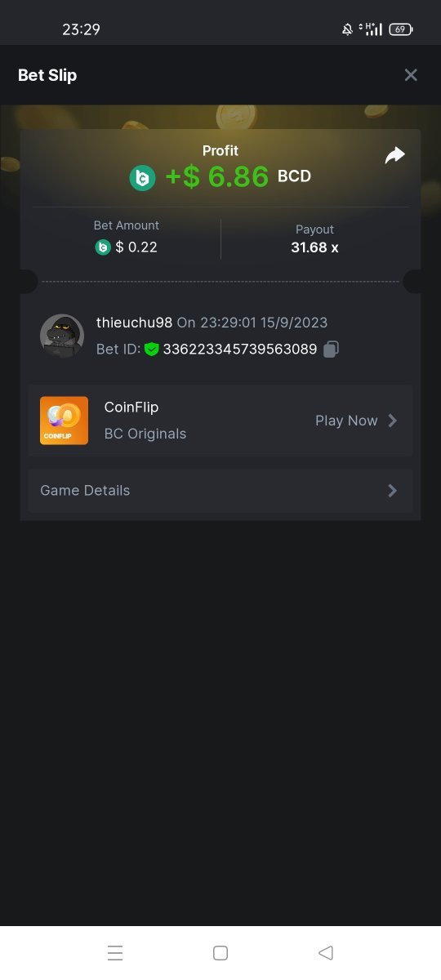Viewport: 441px width, 980px height.
Task: Tap the thieuchu98 user avatar
Action: click(62, 336)
